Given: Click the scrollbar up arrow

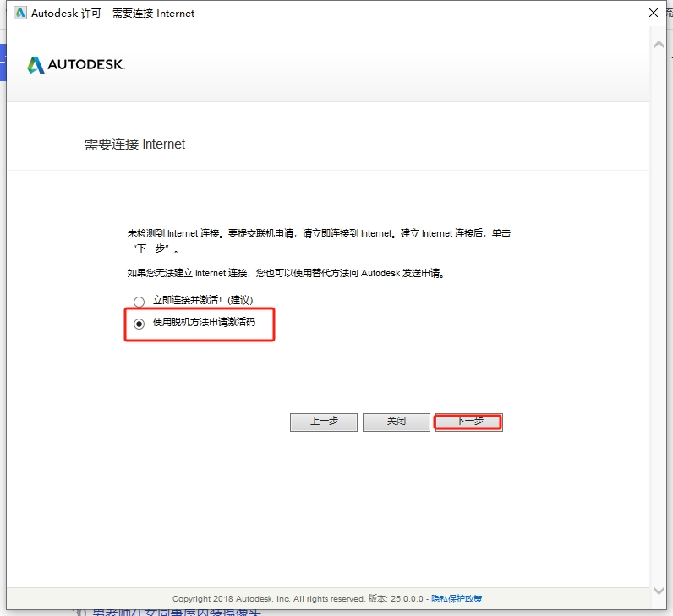Looking at the screenshot, I should (659, 45).
